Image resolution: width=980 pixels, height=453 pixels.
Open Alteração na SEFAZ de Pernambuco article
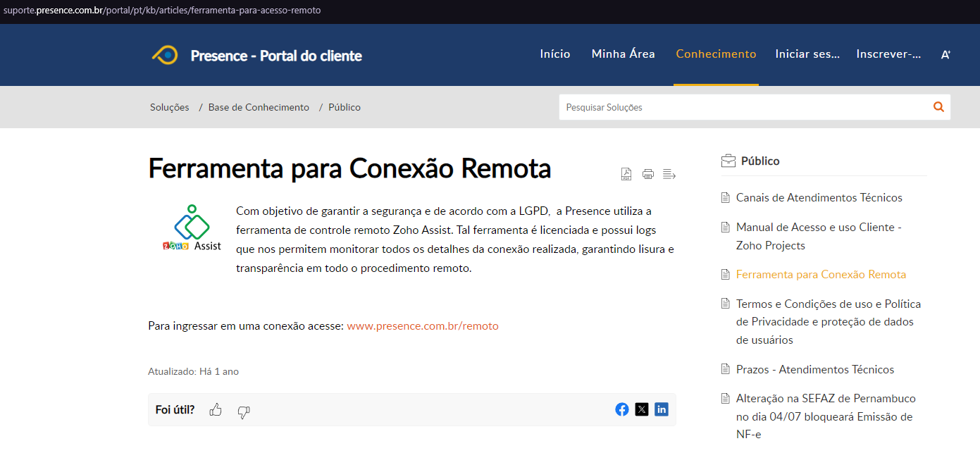(826, 416)
